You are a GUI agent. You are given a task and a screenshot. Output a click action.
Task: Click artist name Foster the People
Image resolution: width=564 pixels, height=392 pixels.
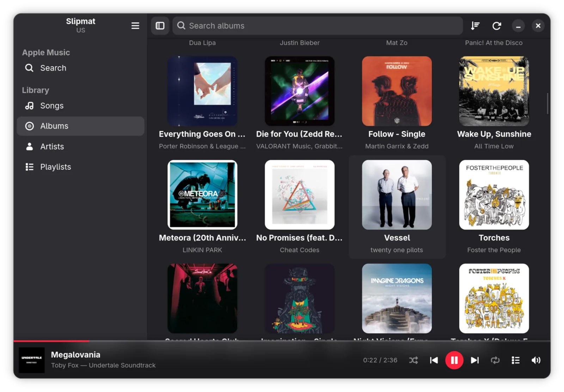point(494,250)
